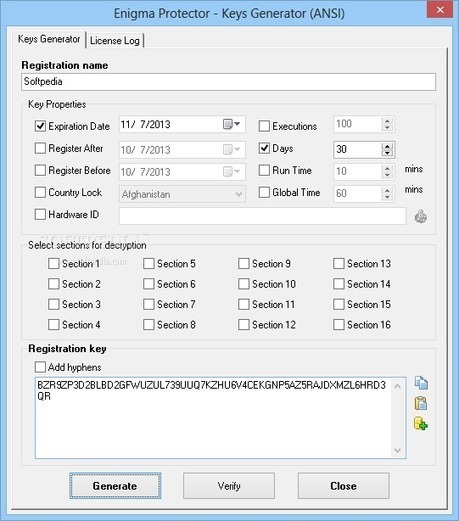The height and width of the screenshot is (521, 459).
Task: Select the Keys Generator tab
Action: pos(49,39)
